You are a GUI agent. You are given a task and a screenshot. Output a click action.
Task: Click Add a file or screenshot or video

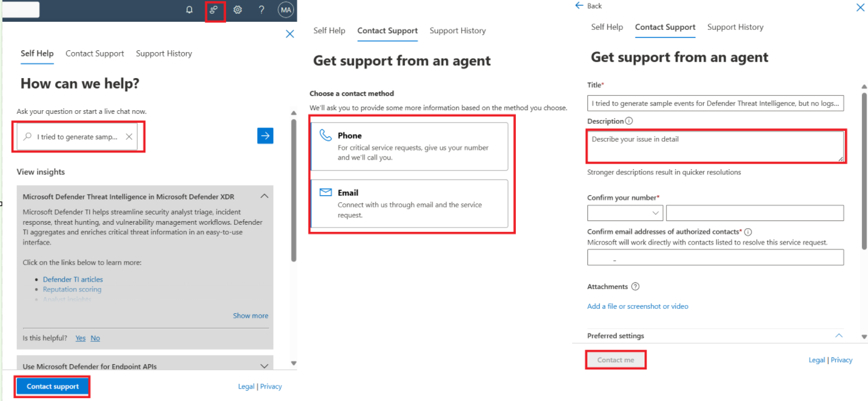(x=638, y=306)
